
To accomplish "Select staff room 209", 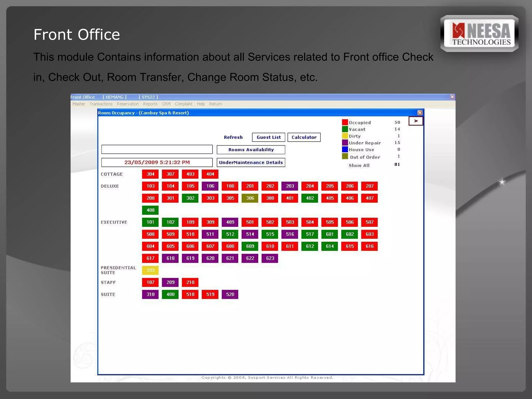I will pyautogui.click(x=170, y=282).
